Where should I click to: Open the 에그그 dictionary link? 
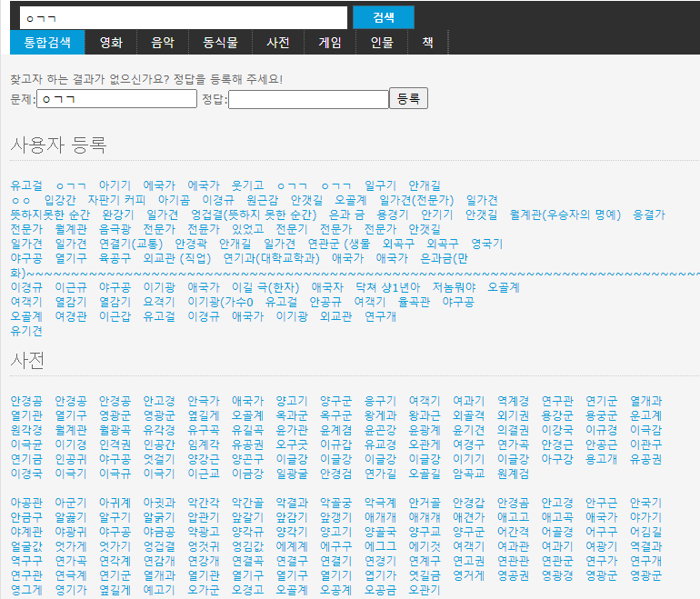point(380,546)
